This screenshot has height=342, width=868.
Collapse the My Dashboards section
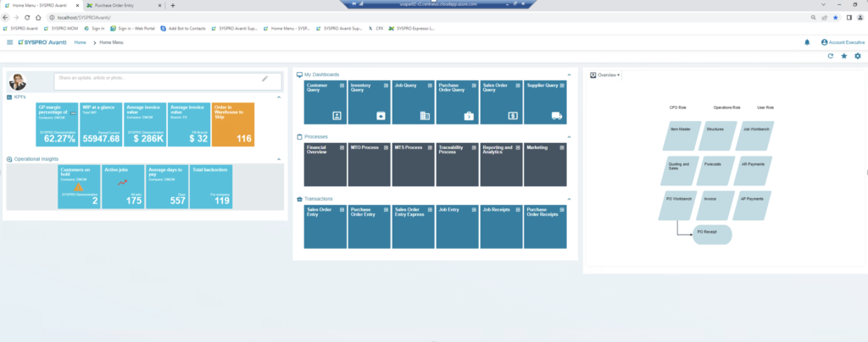[569, 74]
